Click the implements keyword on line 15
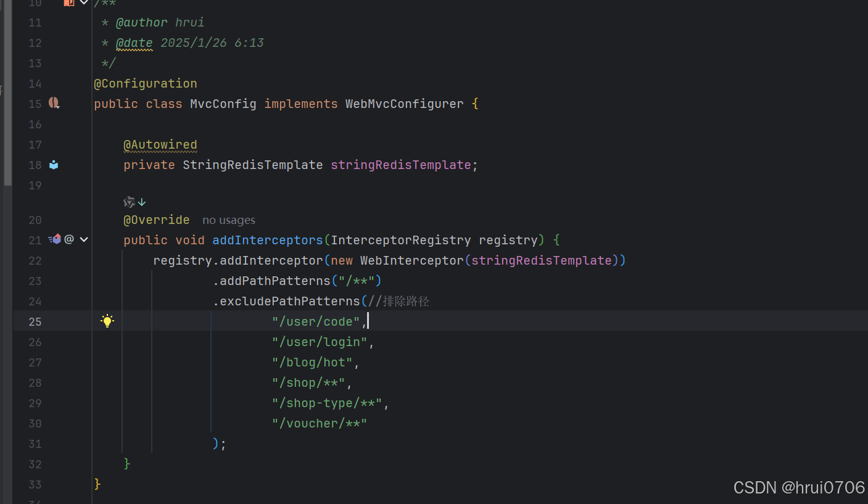Screen dimensions: 868x504 click(301, 104)
